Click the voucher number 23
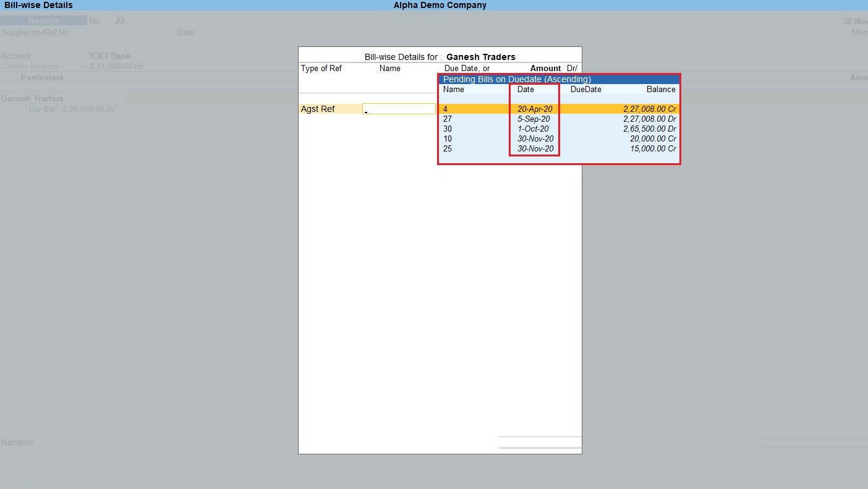 [x=119, y=20]
